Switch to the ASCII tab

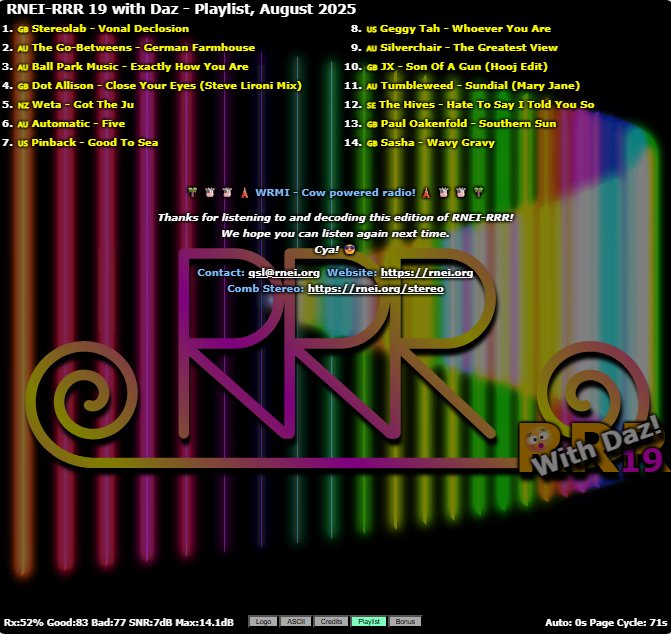click(296, 621)
